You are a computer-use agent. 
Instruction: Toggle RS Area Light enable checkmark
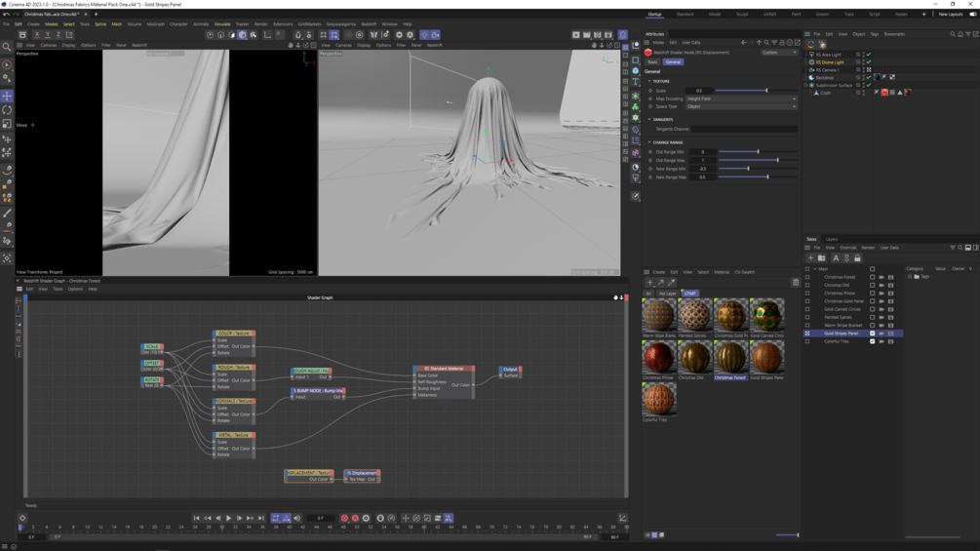[869, 55]
